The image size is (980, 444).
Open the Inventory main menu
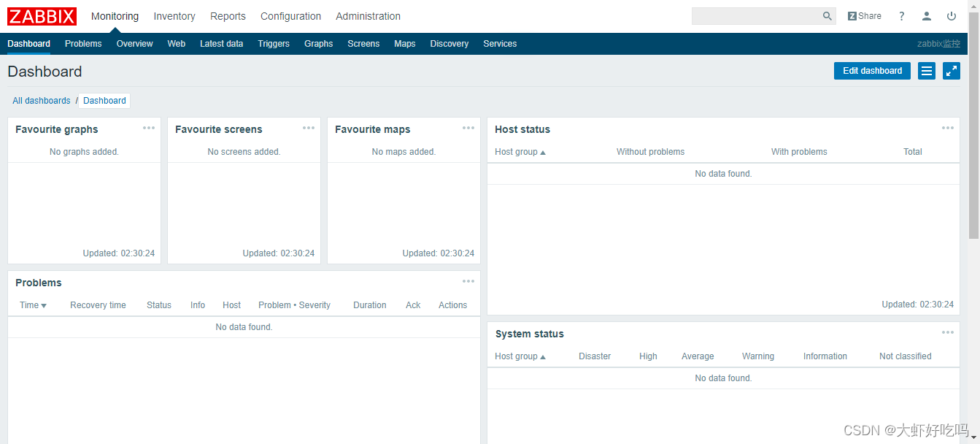pos(174,16)
